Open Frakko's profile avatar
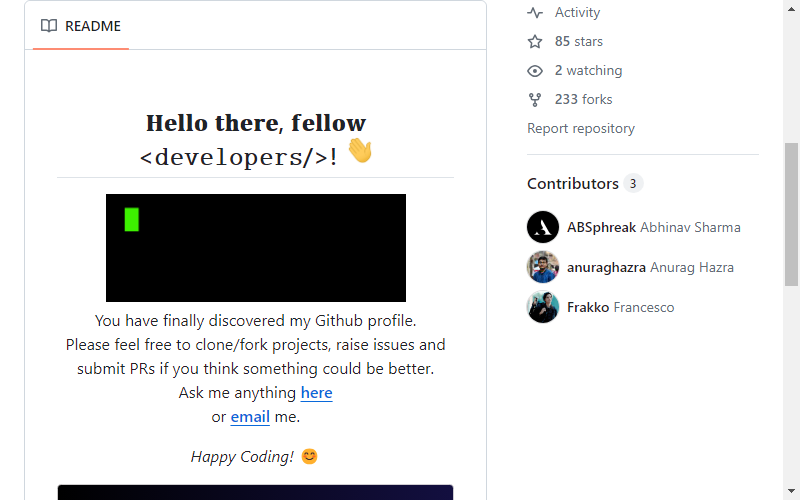This screenshot has width=800, height=500. pyautogui.click(x=543, y=307)
